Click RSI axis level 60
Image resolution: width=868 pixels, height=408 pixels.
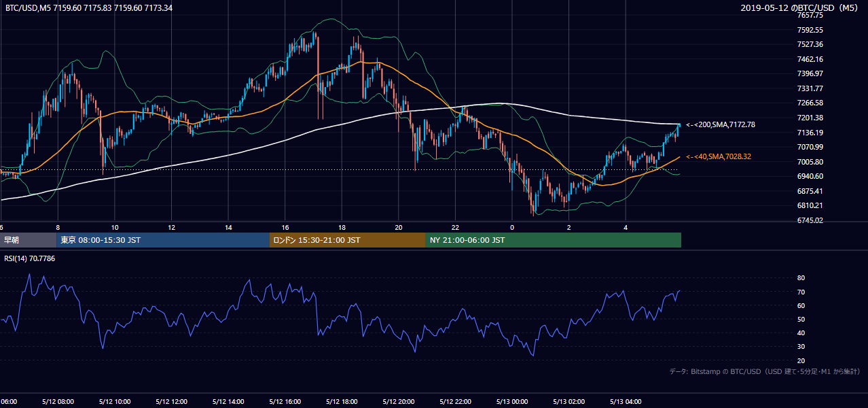801,305
